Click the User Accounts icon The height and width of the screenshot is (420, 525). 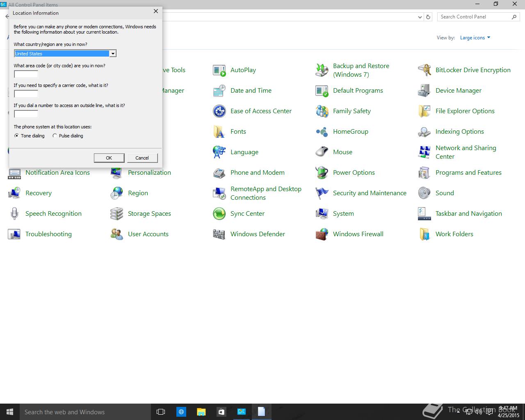(x=117, y=234)
